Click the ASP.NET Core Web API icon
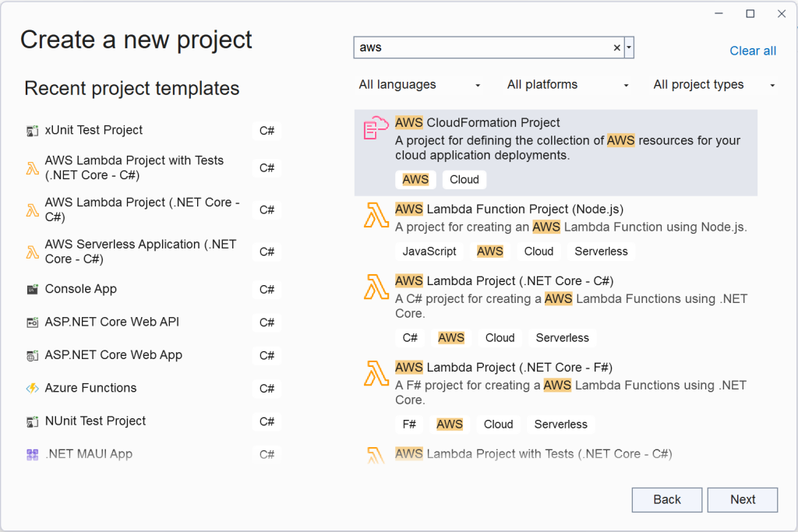 32,322
